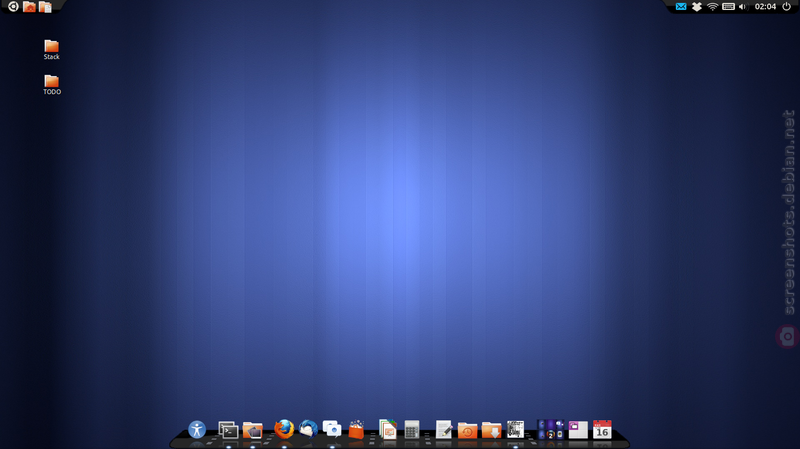Click the show desktop window icon

tap(578, 430)
